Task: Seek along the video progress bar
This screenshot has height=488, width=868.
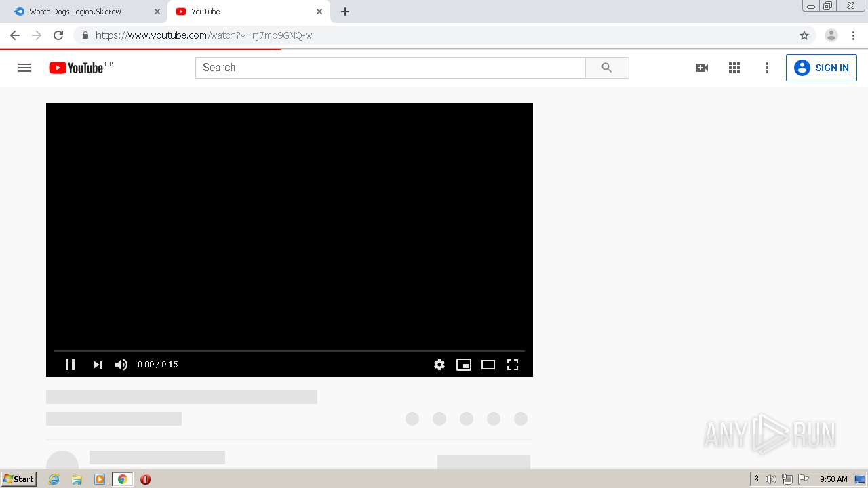Action: point(290,351)
